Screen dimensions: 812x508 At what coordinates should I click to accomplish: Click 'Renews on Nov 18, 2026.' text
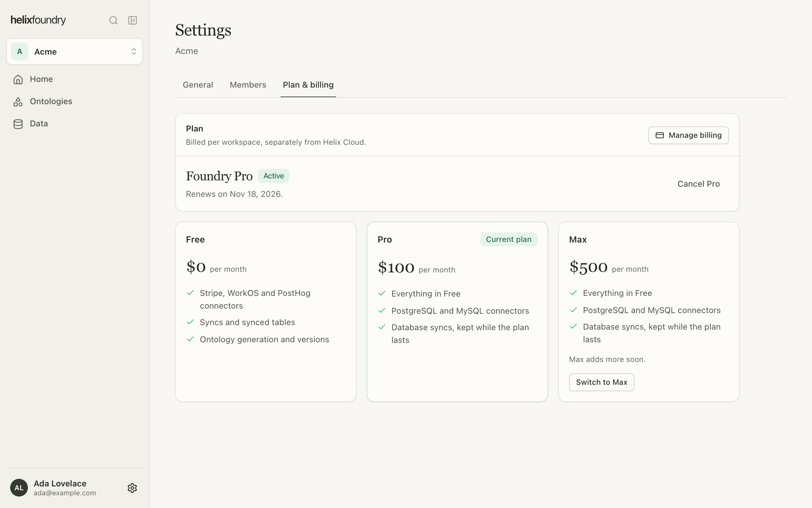click(x=234, y=194)
